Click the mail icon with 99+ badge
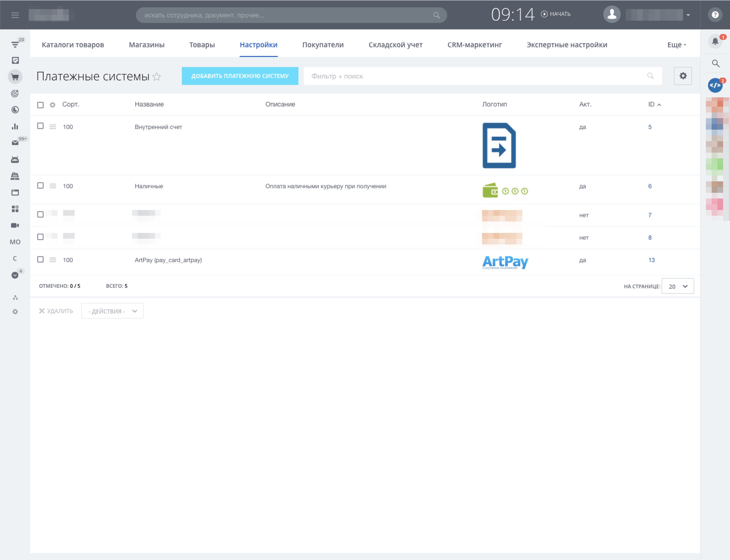 tap(15, 143)
